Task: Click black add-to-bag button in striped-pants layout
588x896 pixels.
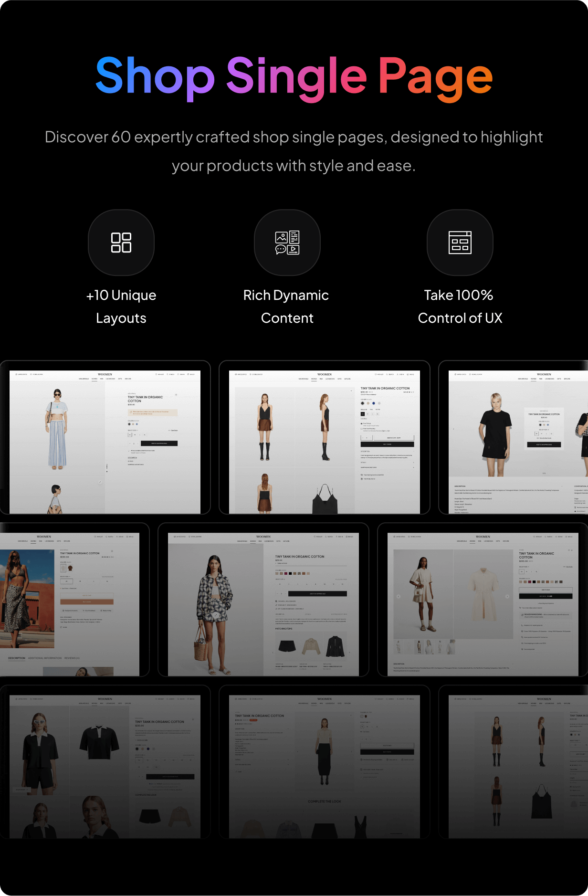Action: tap(159, 443)
